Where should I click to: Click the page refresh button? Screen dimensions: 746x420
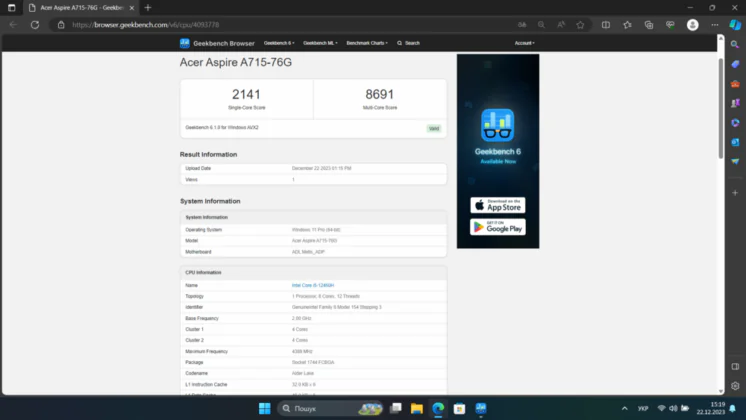click(35, 25)
